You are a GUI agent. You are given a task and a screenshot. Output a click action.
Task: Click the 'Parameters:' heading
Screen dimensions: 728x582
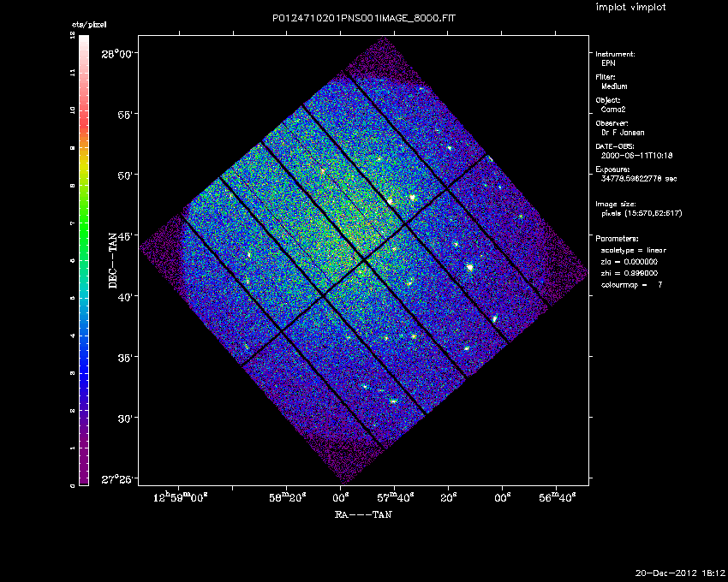pos(617,239)
